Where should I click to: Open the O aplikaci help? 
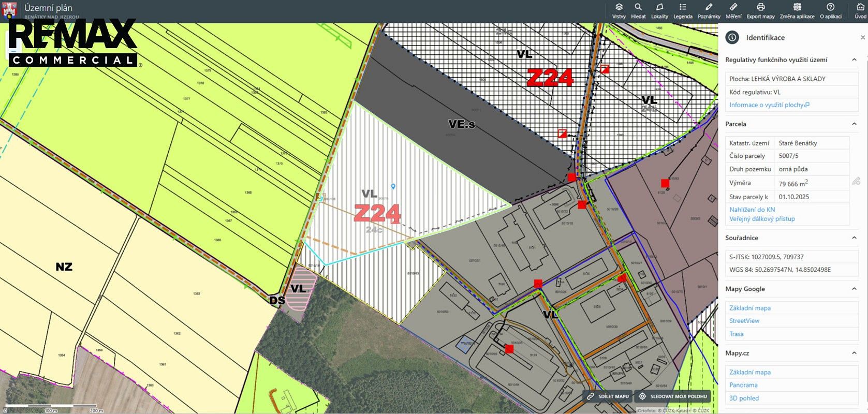click(831, 11)
